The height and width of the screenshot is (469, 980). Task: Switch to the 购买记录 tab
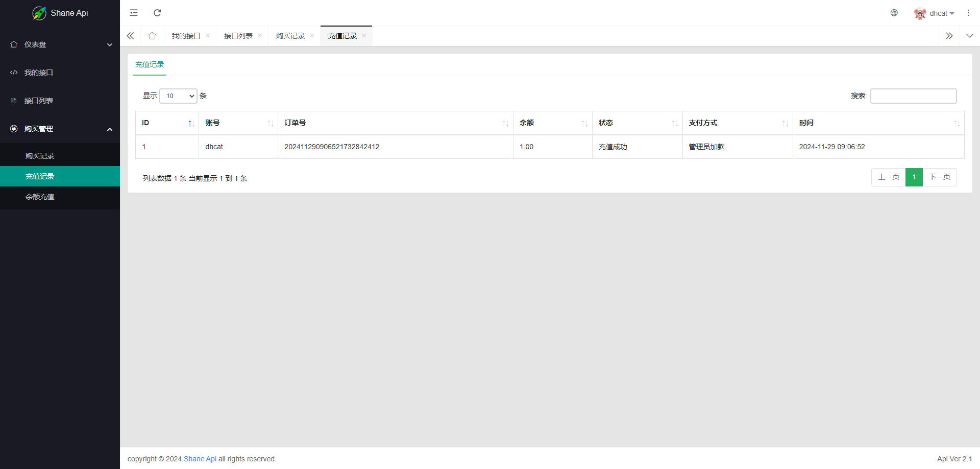[290, 36]
